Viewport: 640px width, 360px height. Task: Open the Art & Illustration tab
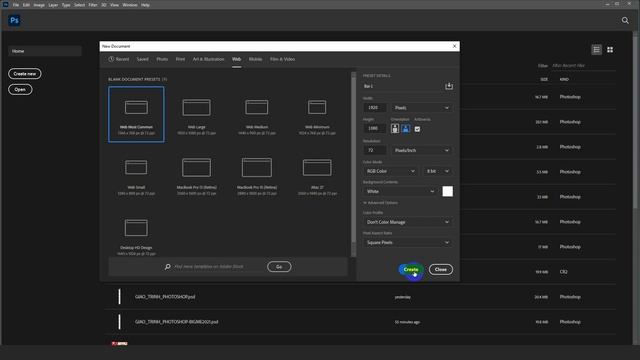(208, 59)
